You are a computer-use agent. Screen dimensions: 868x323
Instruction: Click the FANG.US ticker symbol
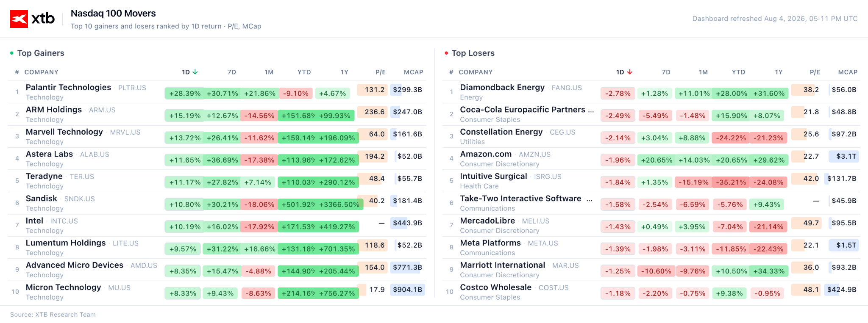coord(567,88)
